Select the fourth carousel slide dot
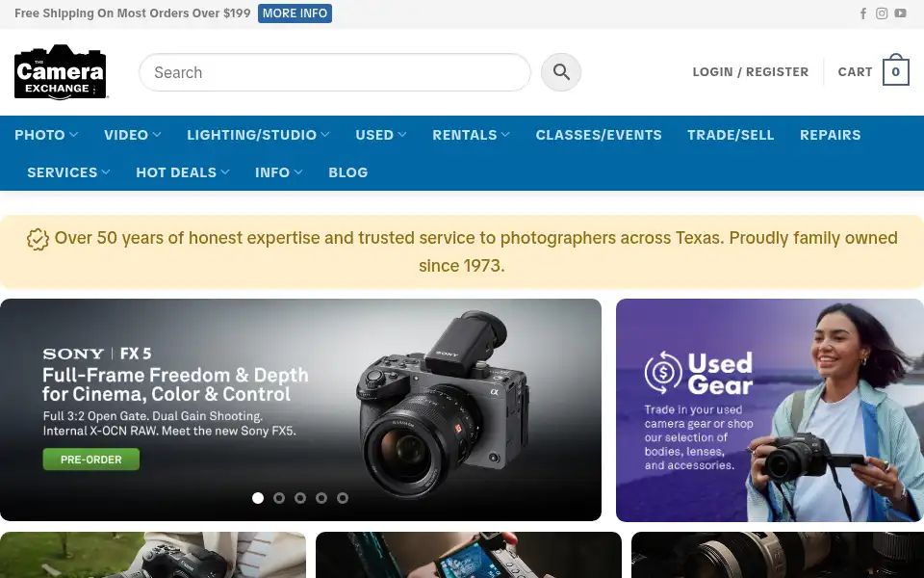Viewport: 924px width, 578px height. coord(321,498)
